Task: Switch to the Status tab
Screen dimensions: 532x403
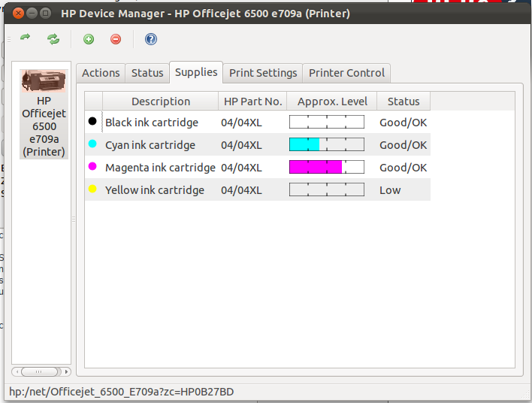Action: (x=147, y=73)
